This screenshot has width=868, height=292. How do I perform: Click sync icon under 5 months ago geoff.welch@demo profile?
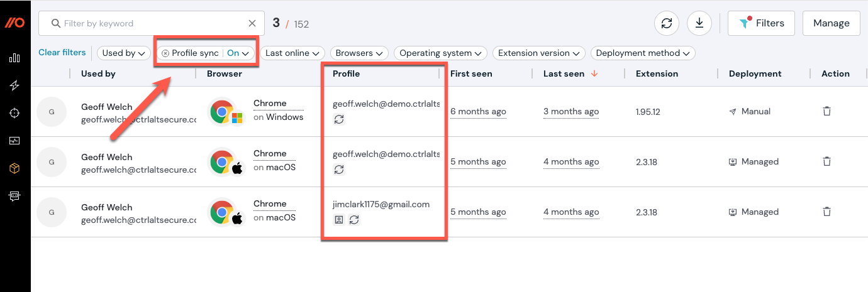coord(339,170)
